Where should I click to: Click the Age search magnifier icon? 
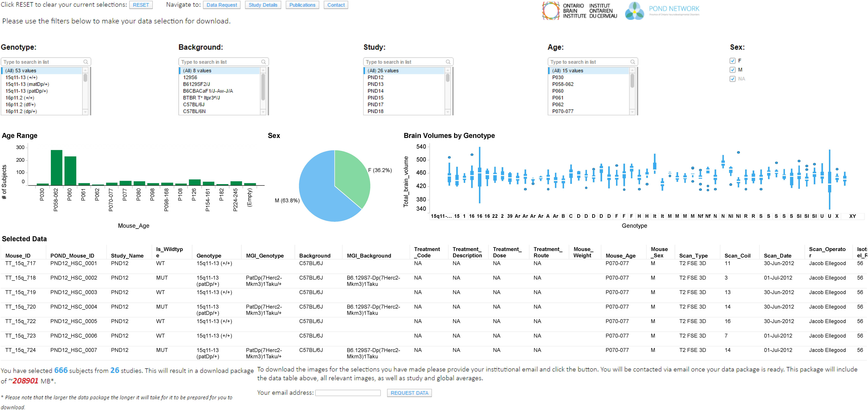(x=633, y=62)
